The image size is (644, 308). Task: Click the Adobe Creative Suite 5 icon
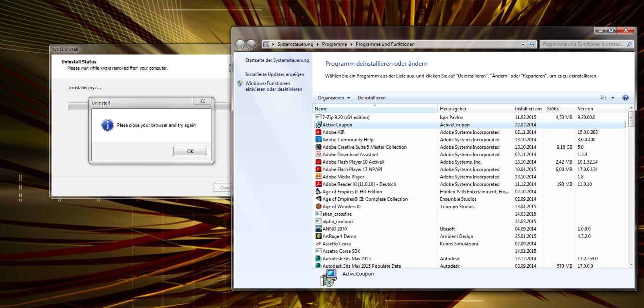coord(318,147)
